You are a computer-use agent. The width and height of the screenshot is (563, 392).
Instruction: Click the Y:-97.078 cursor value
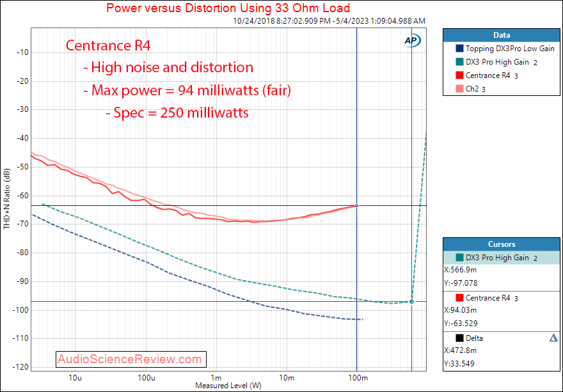click(x=461, y=283)
